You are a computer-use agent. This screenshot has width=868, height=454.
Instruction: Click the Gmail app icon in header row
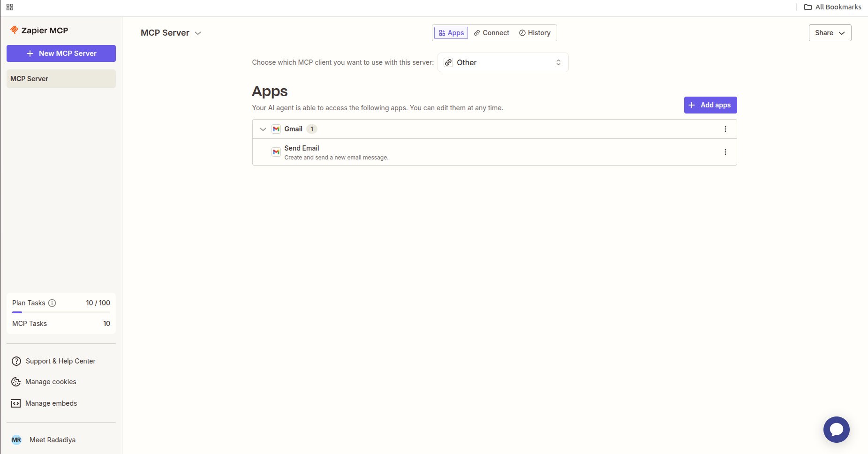point(276,129)
